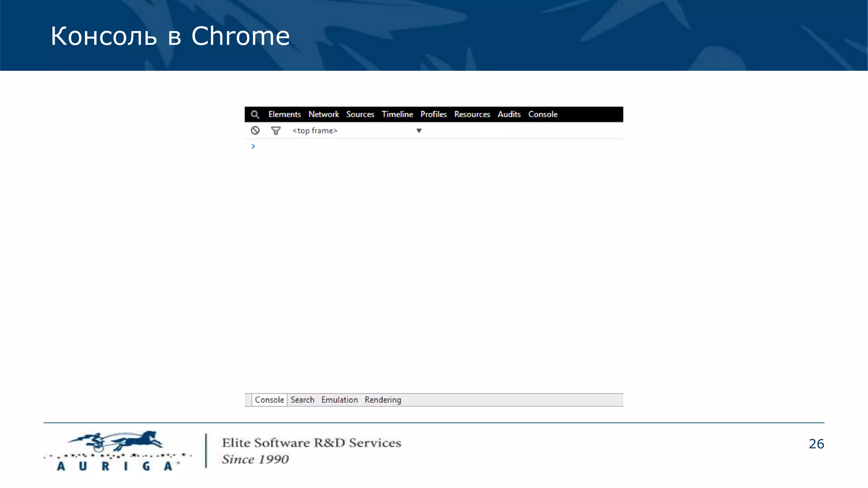
Task: Select the Console drawer tab
Action: click(x=269, y=400)
